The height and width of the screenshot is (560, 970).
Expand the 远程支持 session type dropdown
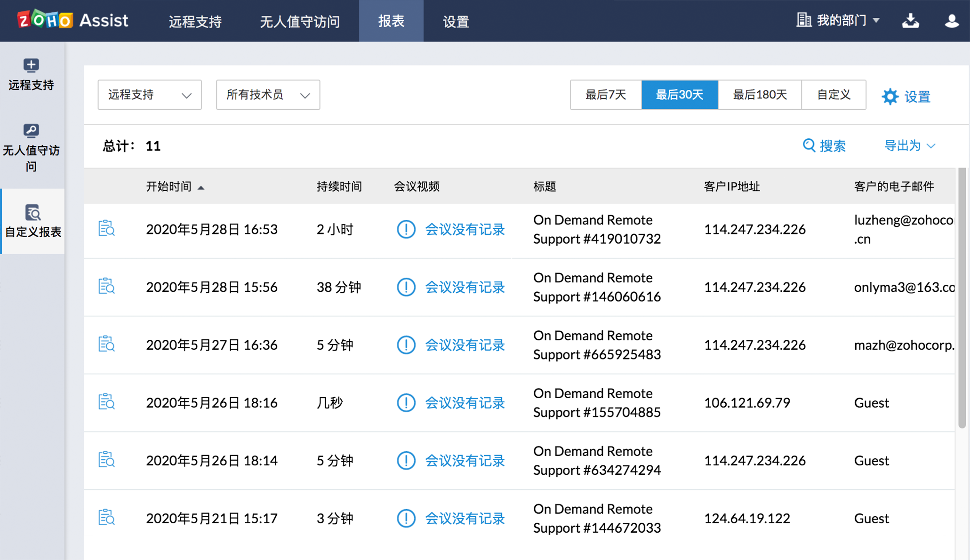[x=149, y=95]
